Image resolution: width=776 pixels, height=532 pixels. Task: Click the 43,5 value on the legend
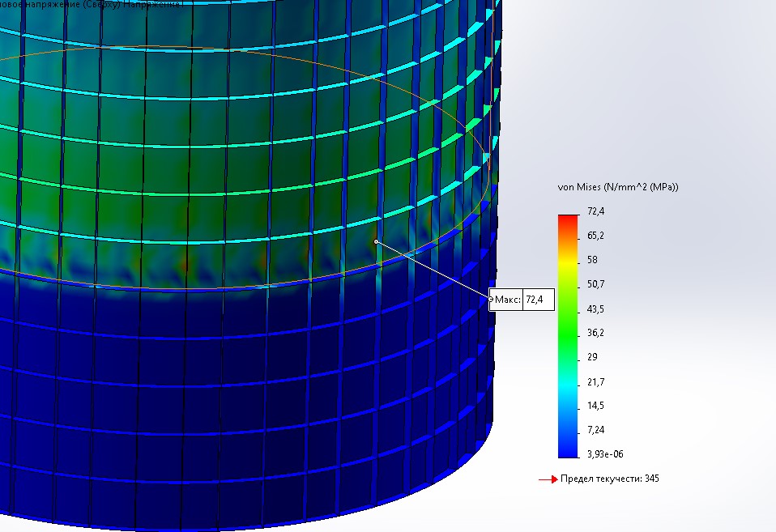tap(595, 309)
